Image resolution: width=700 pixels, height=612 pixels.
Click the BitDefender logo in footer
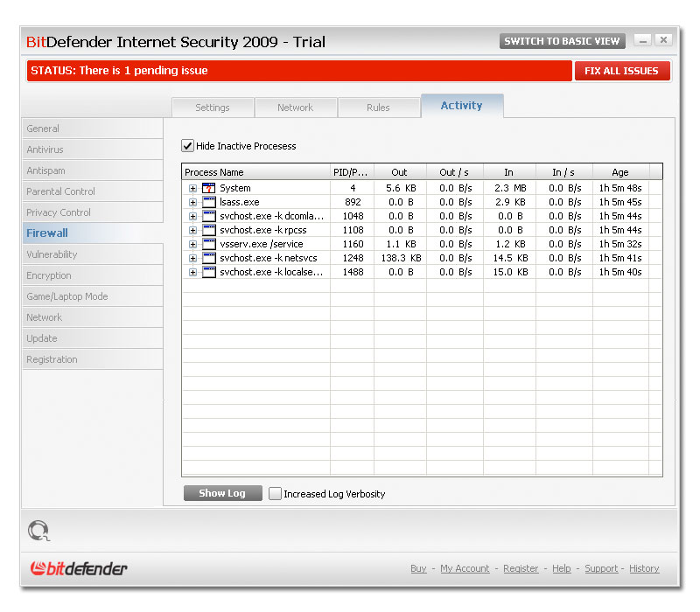[x=80, y=568]
